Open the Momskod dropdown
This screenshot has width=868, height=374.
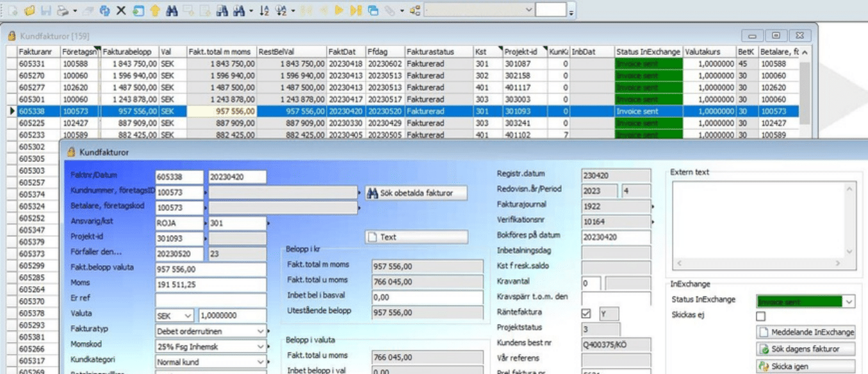coord(261,346)
